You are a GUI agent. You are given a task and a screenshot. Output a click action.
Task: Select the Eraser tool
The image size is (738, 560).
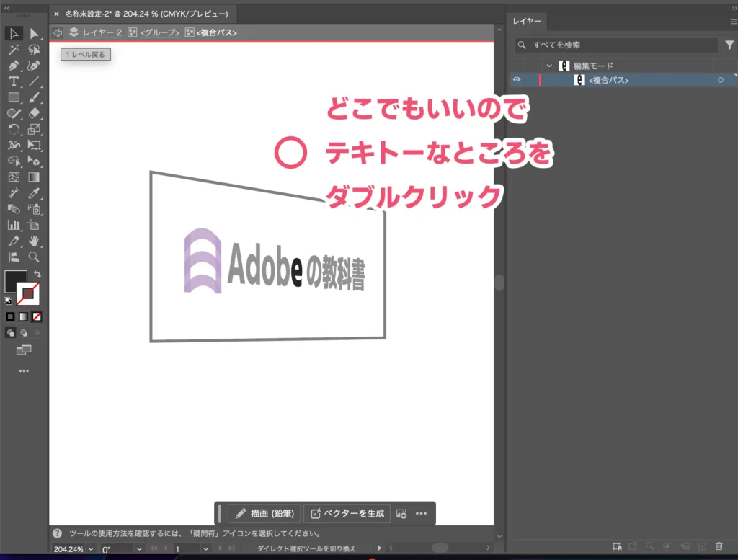pyautogui.click(x=33, y=113)
